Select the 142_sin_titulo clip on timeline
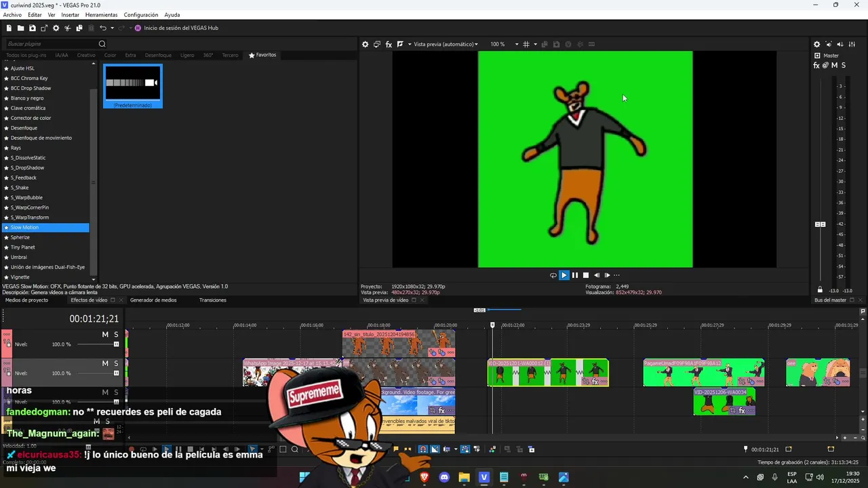Viewport: 868px width, 488px height. (399, 344)
